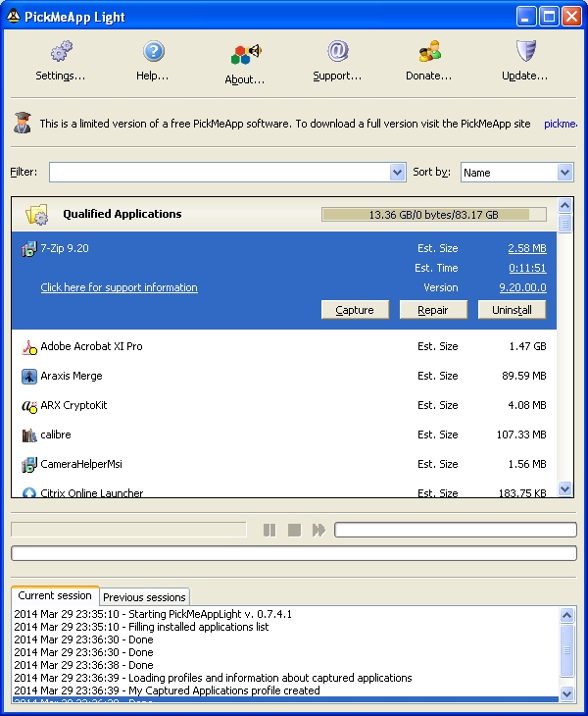This screenshot has width=588, height=716.
Task: Click the pause playback button
Action: click(269, 530)
